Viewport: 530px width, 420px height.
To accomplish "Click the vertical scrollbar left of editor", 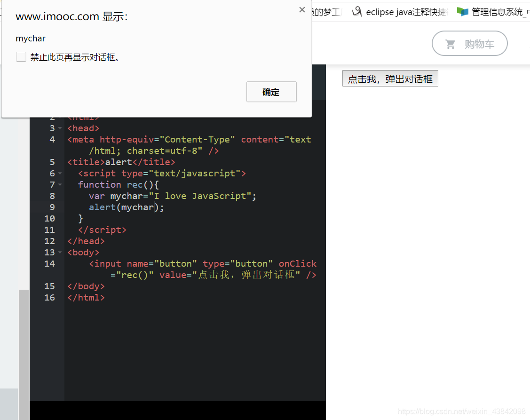I will [x=24, y=355].
